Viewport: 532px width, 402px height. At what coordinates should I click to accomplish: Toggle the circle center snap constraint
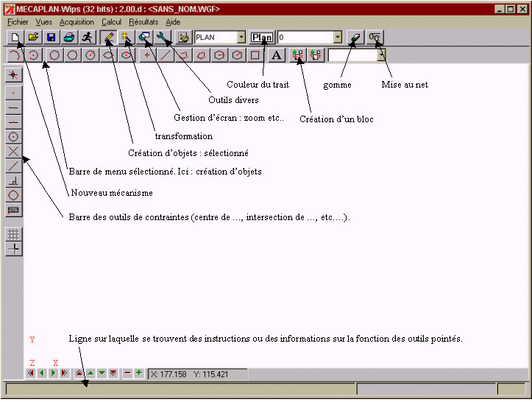[x=13, y=137]
